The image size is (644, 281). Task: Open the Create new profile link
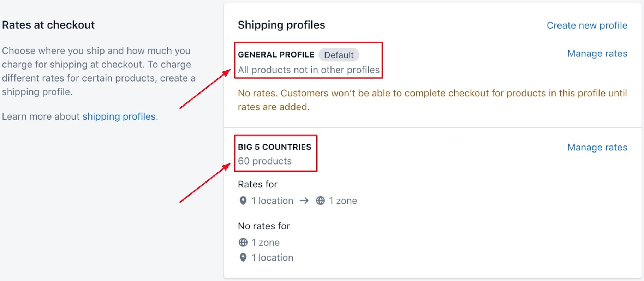click(587, 25)
